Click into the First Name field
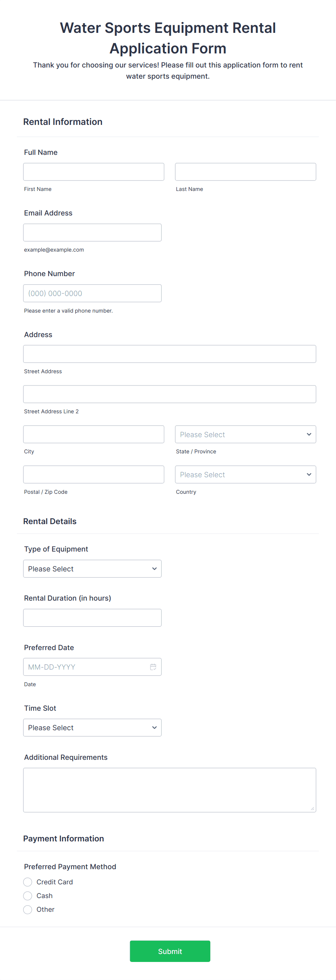The width and height of the screenshot is (336, 980). click(x=93, y=171)
